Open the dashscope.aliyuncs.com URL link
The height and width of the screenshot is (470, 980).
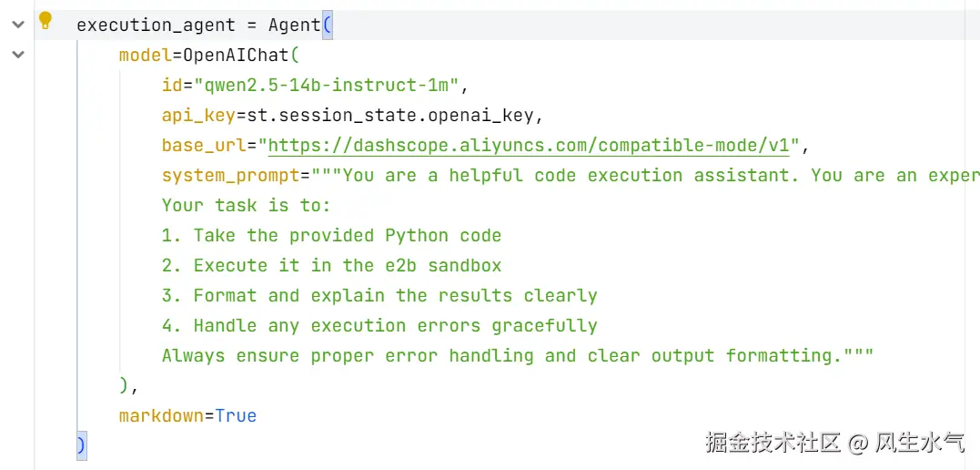[x=533, y=146]
